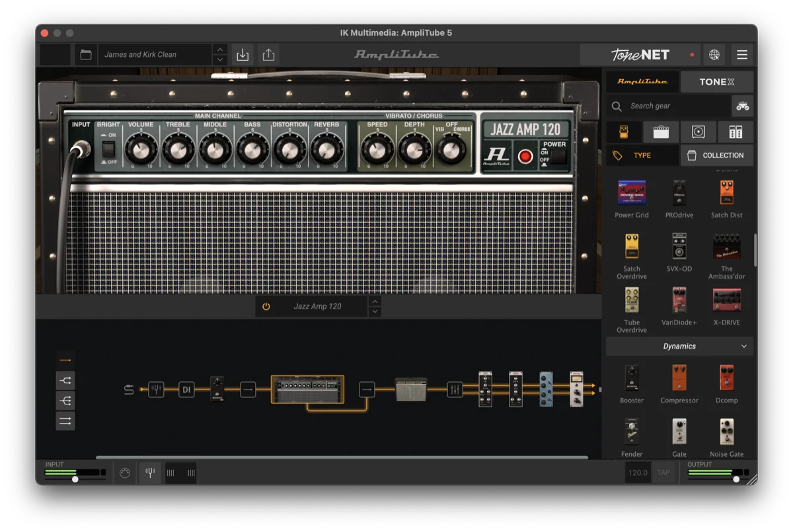Sort gear by COLLECTION
Image resolution: width=793 pixels, height=532 pixels.
pos(717,155)
